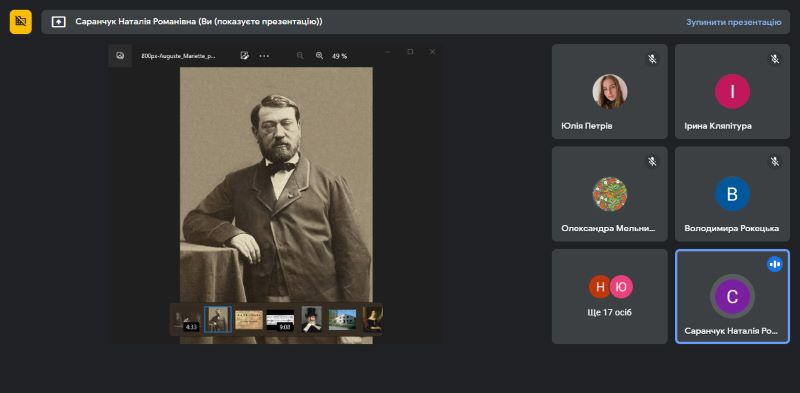Click Юлія Петрів profile photo
The height and width of the screenshot is (393, 800).
610,92
